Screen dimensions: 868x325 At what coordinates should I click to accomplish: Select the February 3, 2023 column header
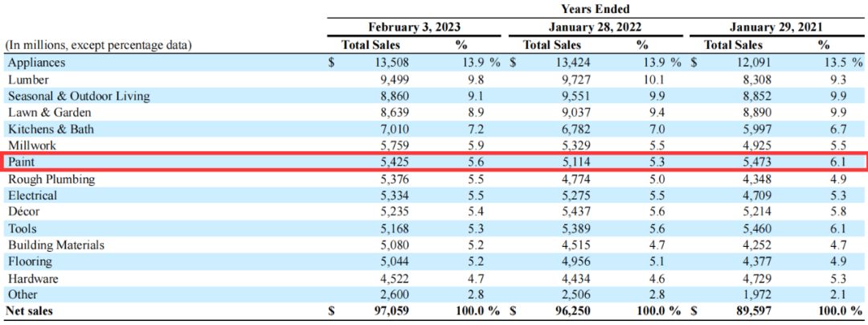pos(414,27)
